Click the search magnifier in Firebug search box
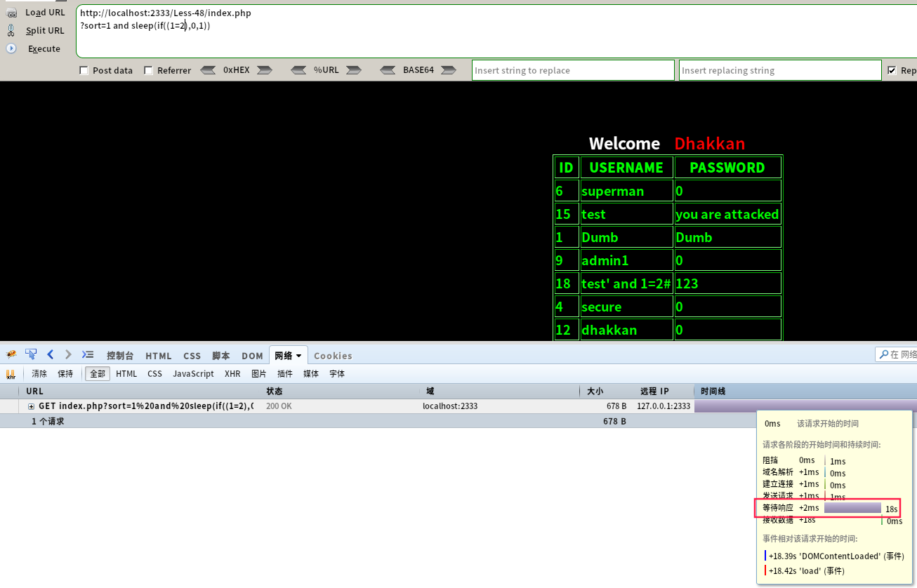The width and height of the screenshot is (917, 588). tap(884, 354)
